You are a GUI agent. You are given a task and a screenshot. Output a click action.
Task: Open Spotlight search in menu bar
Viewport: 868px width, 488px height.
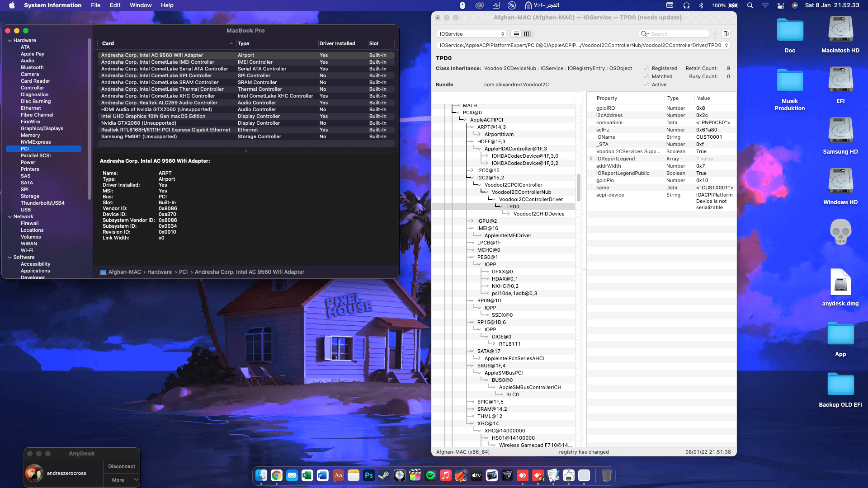tap(750, 5)
